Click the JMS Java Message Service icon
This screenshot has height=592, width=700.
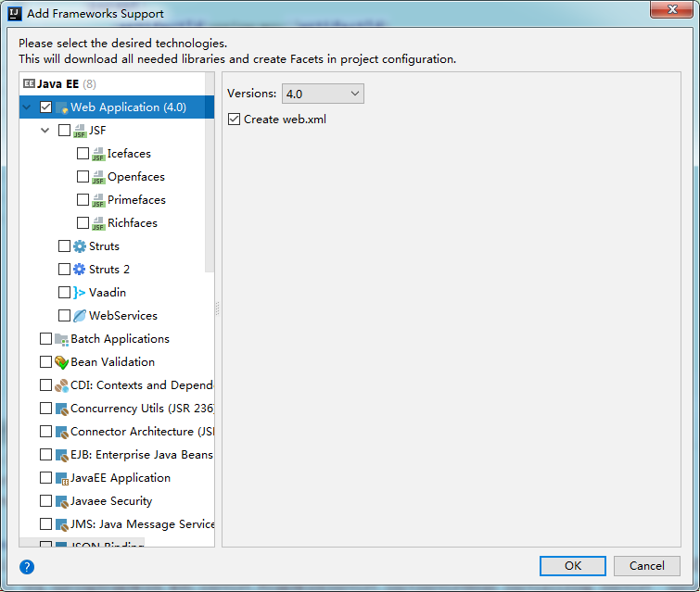61,524
